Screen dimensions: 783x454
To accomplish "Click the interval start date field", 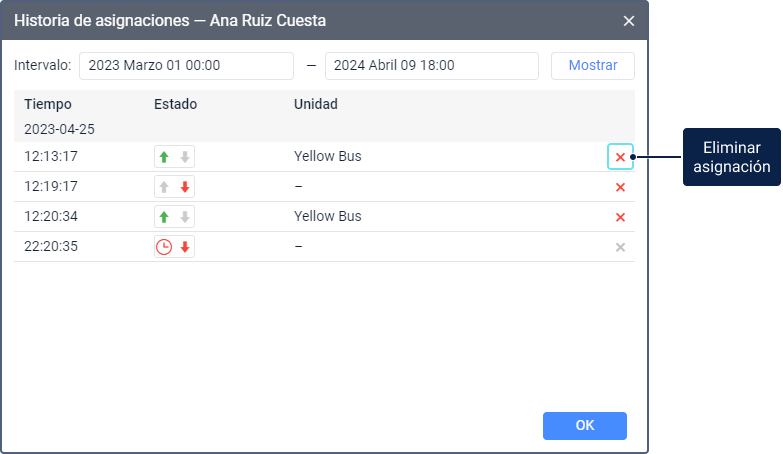I will point(186,66).
